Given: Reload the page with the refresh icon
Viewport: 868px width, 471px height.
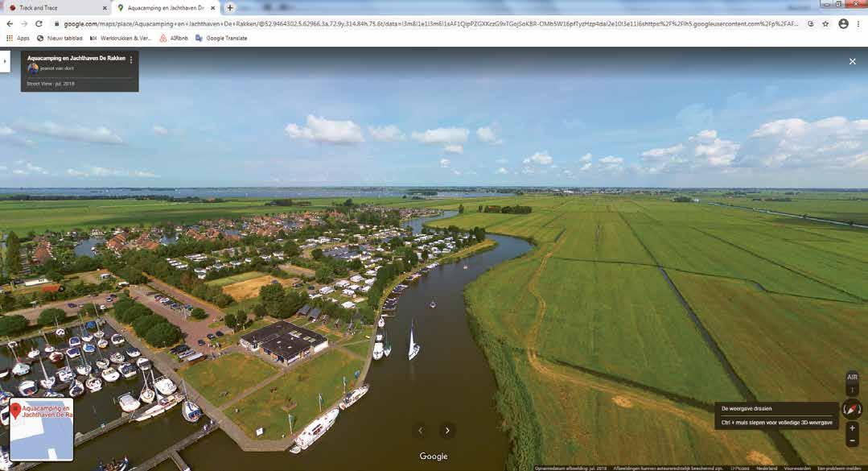Looking at the screenshot, I should pos(39,24).
